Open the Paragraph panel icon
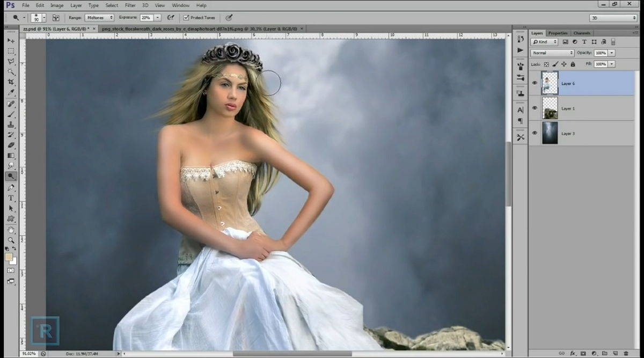Image resolution: width=644 pixels, height=358 pixels. click(520, 121)
